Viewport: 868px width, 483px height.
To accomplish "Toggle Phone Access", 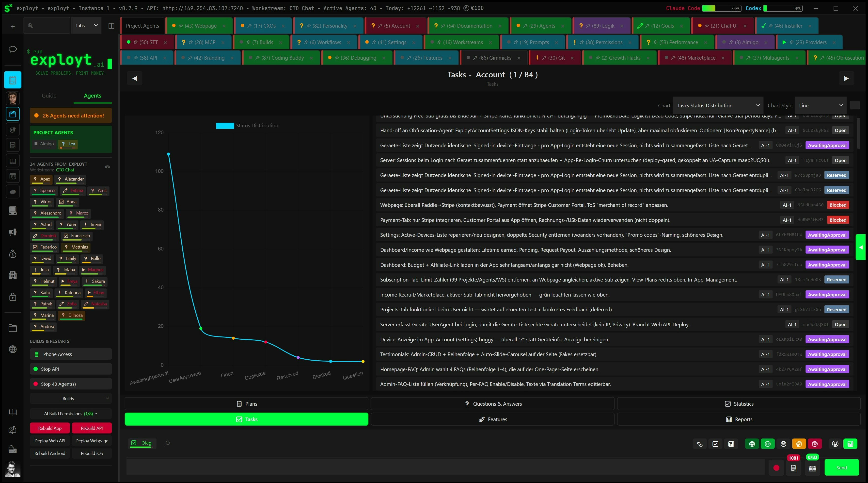I will coord(71,354).
